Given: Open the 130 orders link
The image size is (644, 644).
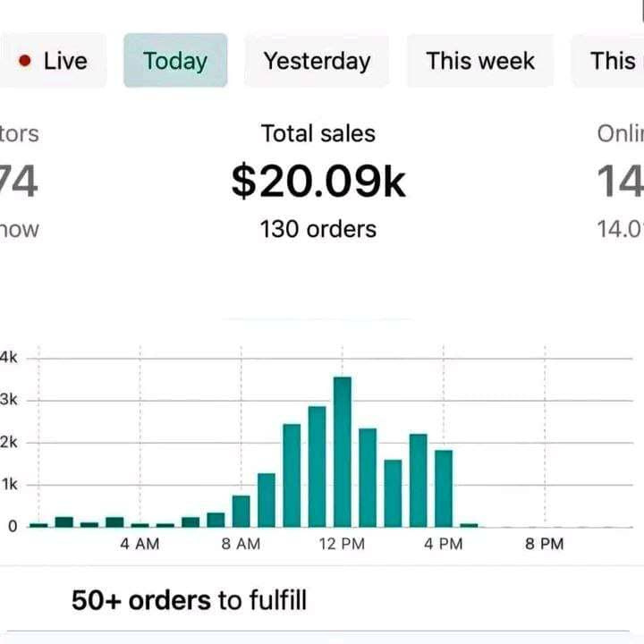Looking at the screenshot, I should tap(318, 229).
